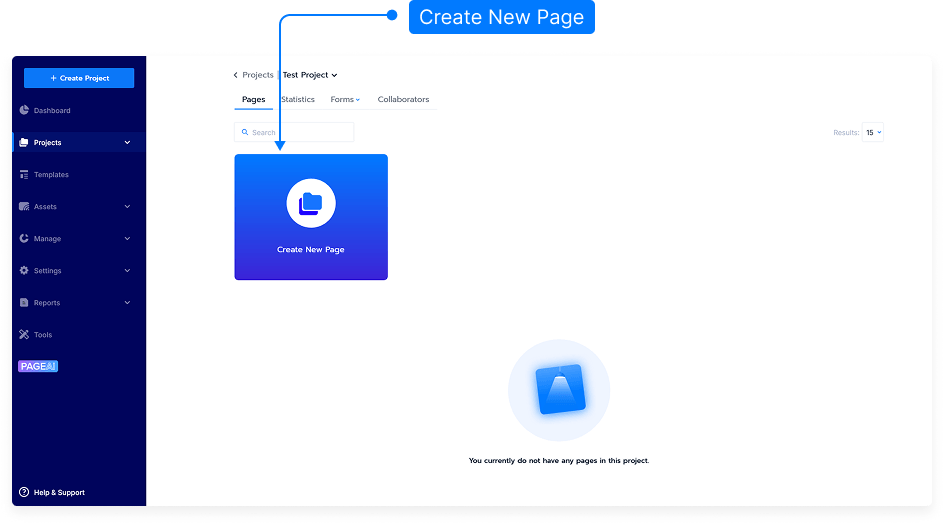Click the Create New Page card
The image size is (944, 524).
(311, 217)
